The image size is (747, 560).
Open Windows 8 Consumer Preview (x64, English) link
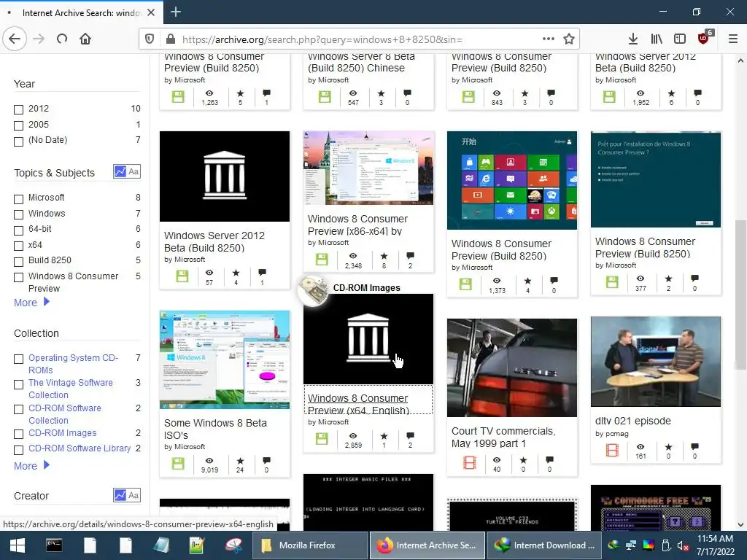[358, 404]
